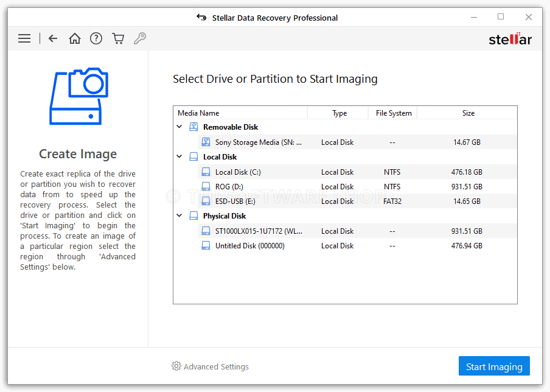
Task: Collapse the Physical Disk group
Action: point(179,215)
